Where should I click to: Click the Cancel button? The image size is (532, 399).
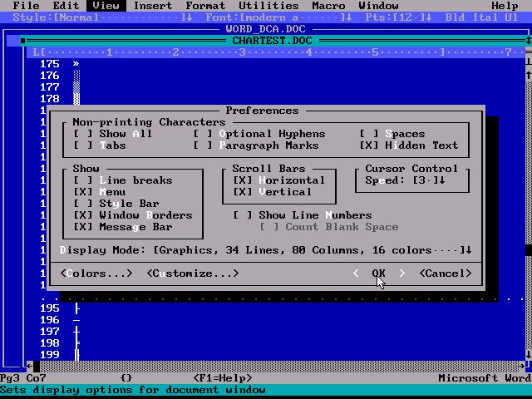pos(446,273)
